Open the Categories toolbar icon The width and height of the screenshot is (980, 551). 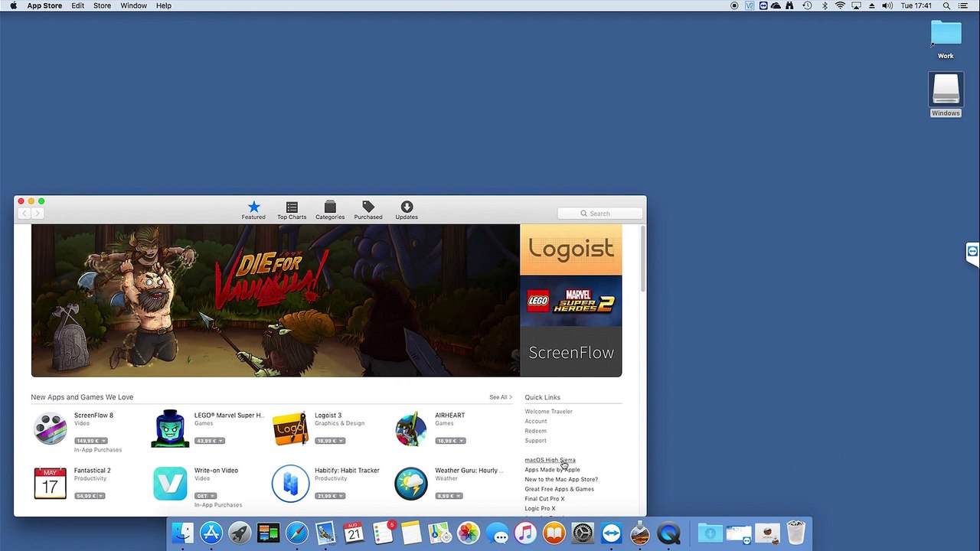coord(330,207)
